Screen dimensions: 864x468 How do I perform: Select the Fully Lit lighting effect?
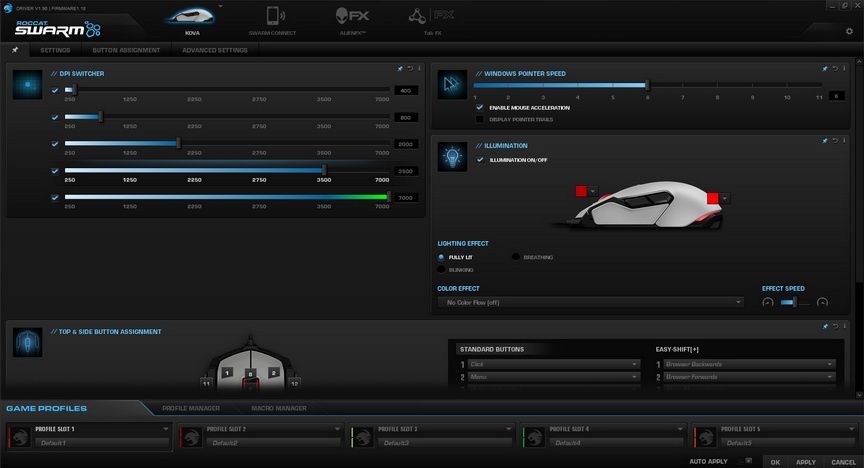click(441, 257)
